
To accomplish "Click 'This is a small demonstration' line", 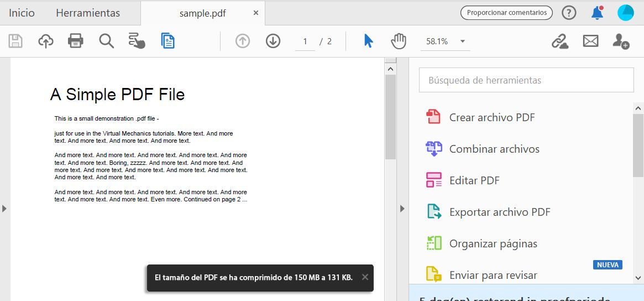I will click(107, 118).
